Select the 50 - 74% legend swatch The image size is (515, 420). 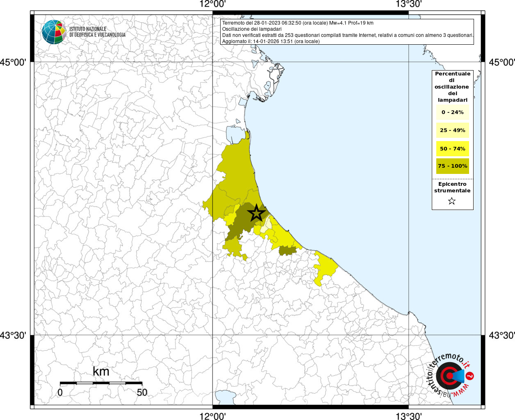tap(452, 148)
